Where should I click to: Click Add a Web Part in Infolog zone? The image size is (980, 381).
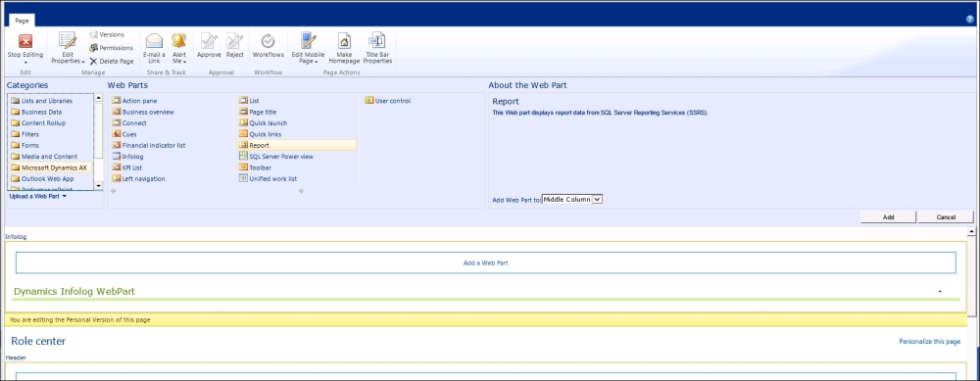[486, 262]
